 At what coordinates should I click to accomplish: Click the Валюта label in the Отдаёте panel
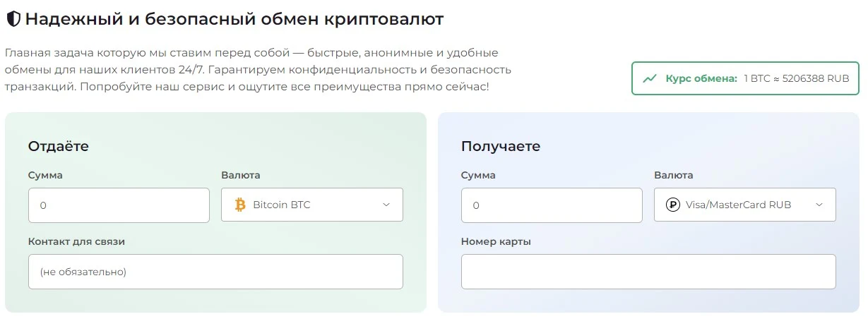241,175
